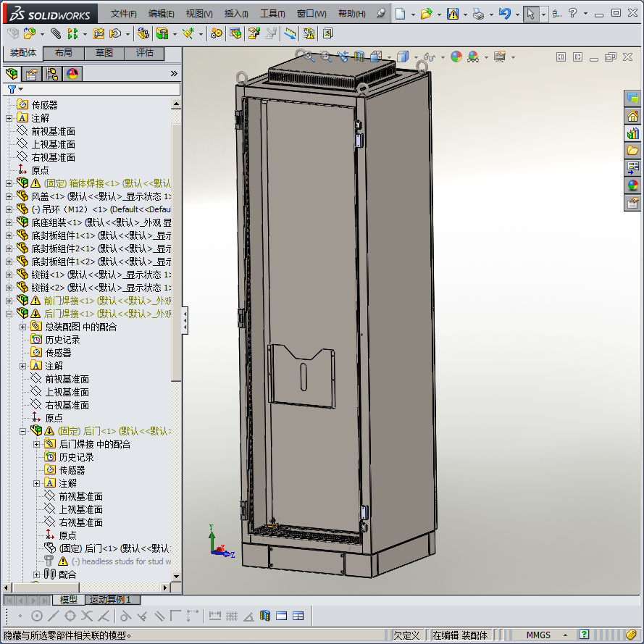Open the ConfigurationManager tab
The width and height of the screenshot is (644, 644).
(x=52, y=74)
